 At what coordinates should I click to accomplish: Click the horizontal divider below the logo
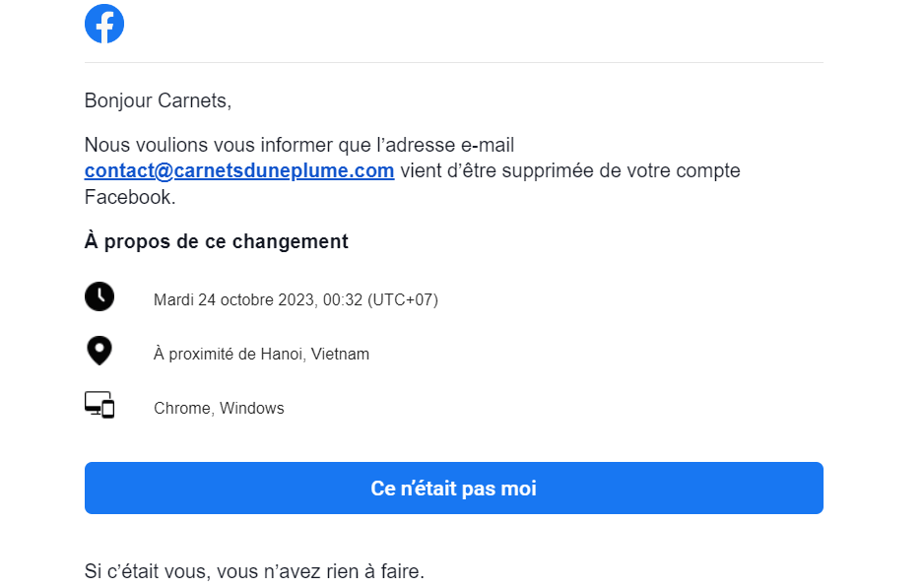[453, 63]
